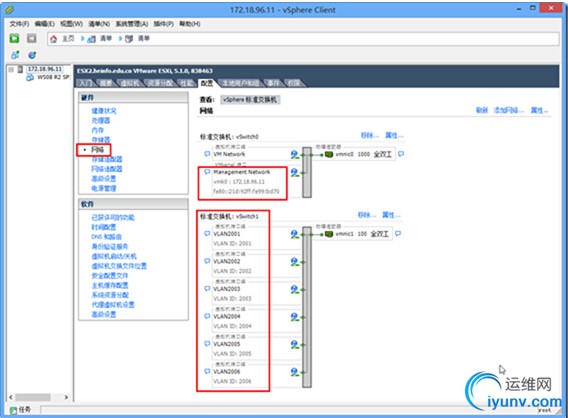Click 移除... link for vSwitch0
Screen dimensions: 568x418
pyautogui.click(x=369, y=135)
